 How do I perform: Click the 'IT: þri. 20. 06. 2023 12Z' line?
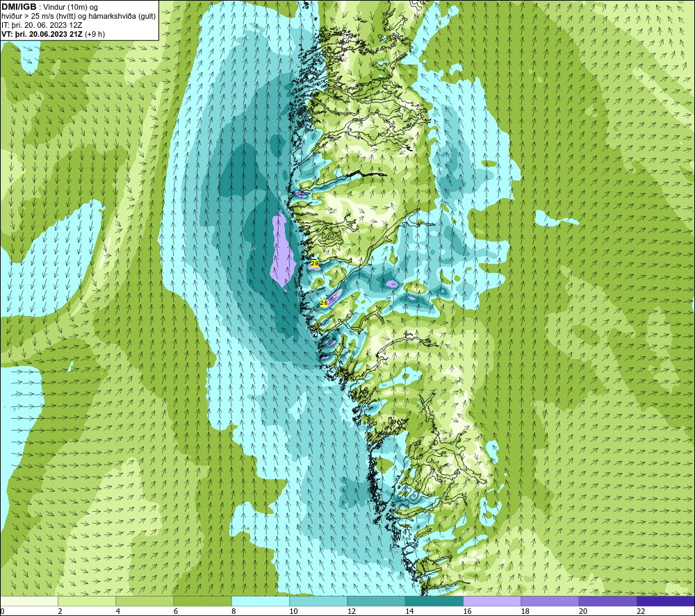point(42,25)
